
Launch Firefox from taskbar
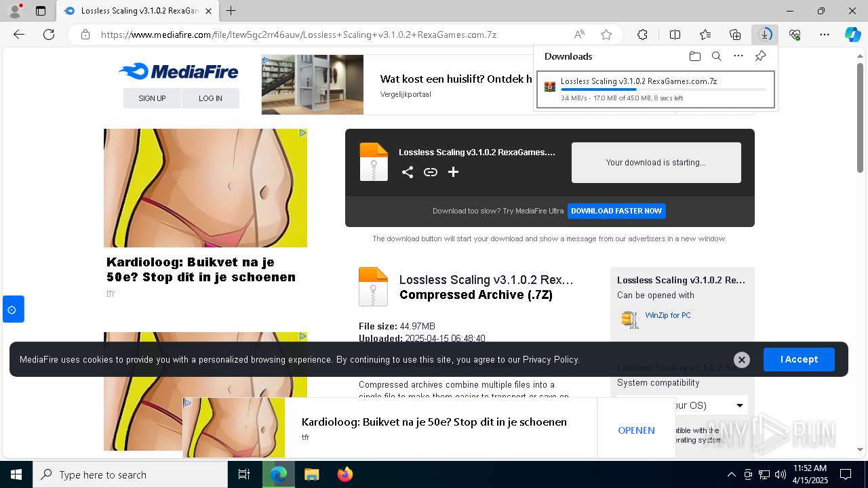coord(344,474)
